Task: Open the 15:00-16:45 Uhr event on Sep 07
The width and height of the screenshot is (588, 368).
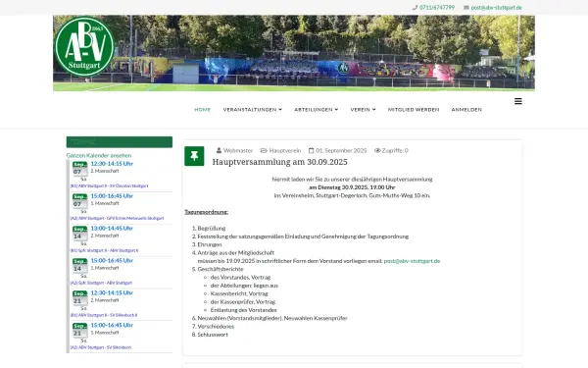Action: (112, 196)
